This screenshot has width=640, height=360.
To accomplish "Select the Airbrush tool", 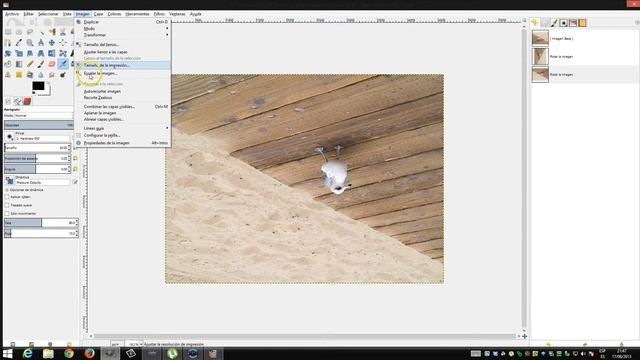I will 63,64.
